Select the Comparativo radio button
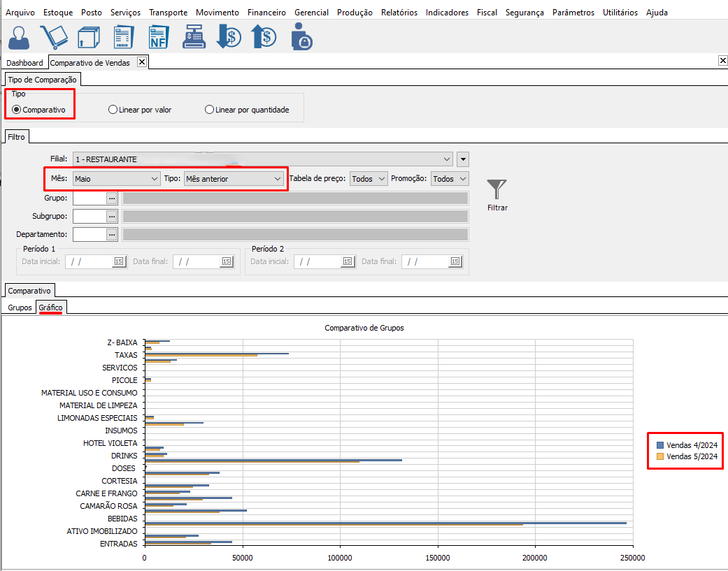Screen dimensions: 728x571 click(17, 110)
